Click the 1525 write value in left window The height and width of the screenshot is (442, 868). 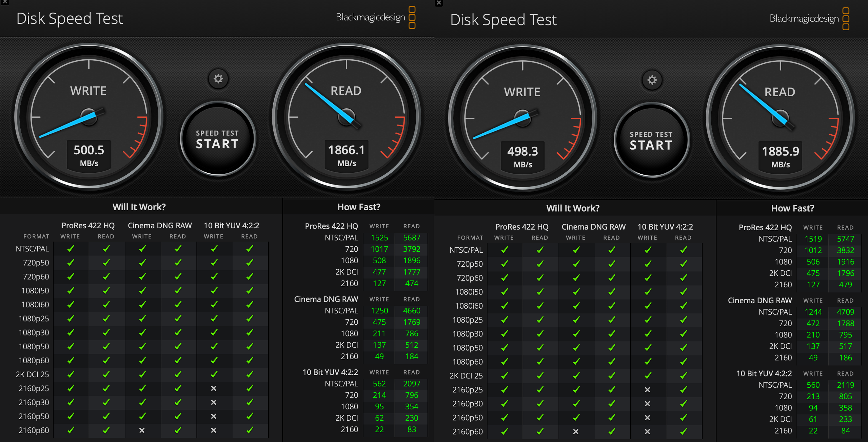379,238
